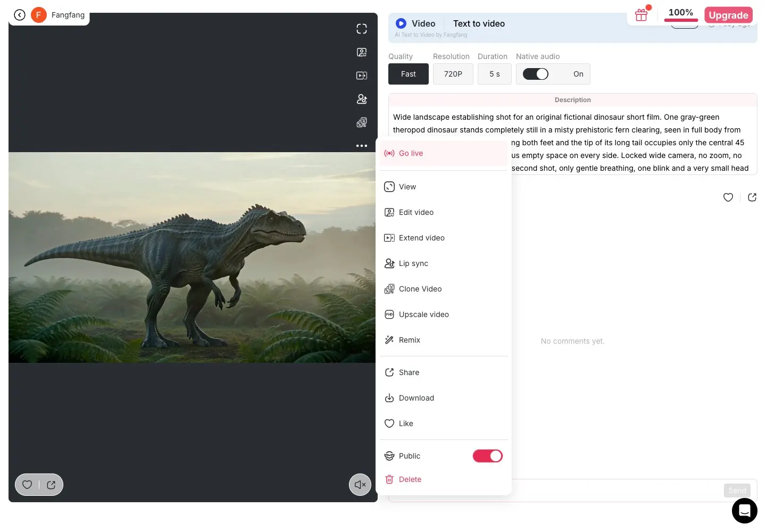Delete the video from the menu

pyautogui.click(x=444, y=479)
